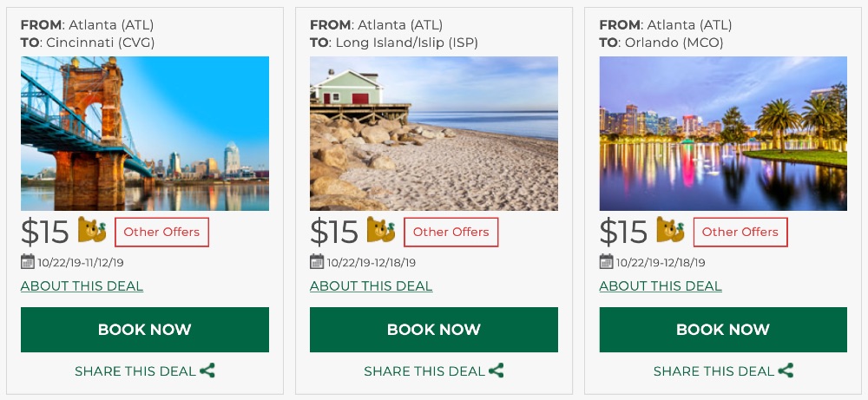Book the Atlanta to Orlando flight
Screen dimensions: 868x400
723,330
